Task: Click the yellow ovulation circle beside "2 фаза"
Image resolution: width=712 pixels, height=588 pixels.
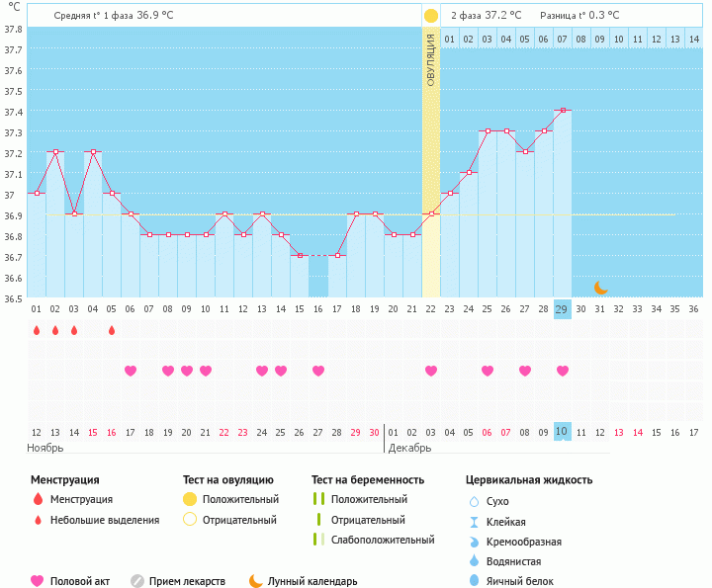Action: point(430,16)
